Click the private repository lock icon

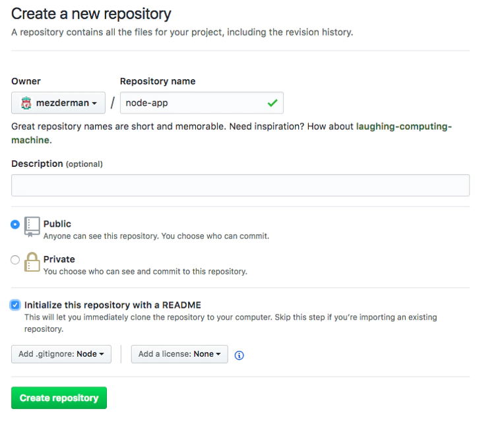click(x=32, y=262)
